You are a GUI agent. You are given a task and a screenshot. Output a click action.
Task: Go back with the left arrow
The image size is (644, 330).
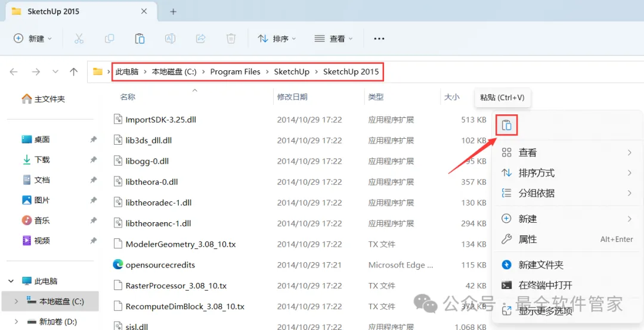tap(14, 72)
